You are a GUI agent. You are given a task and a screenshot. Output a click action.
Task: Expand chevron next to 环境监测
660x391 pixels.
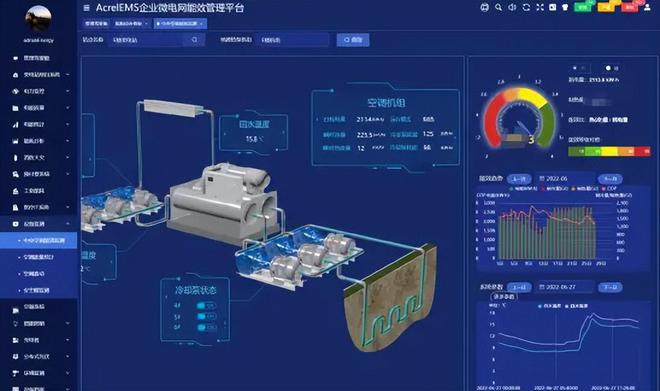pos(68,373)
